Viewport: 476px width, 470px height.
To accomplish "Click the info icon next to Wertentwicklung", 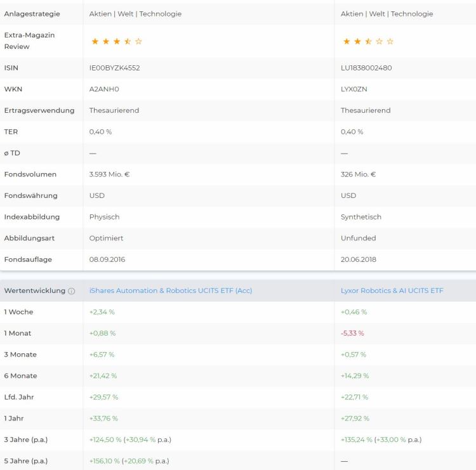I will pos(71,291).
